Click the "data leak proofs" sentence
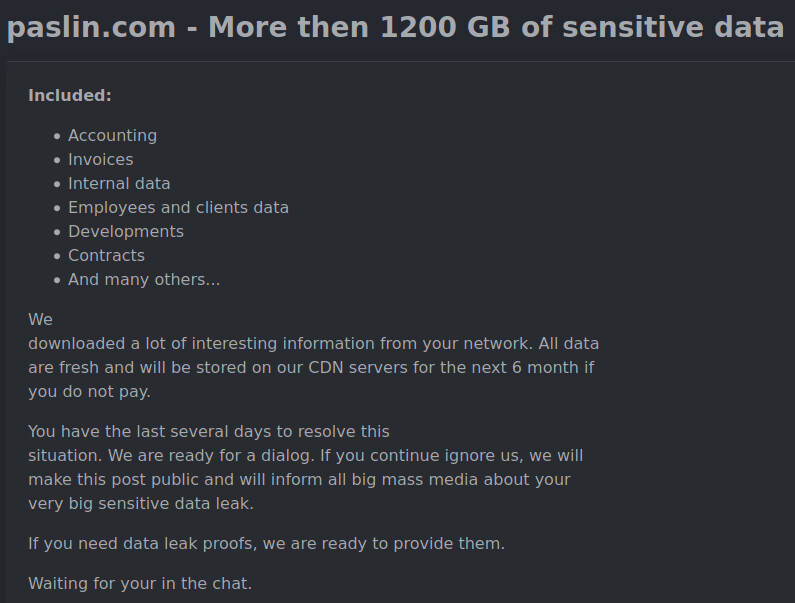795x603 pixels. [x=267, y=544]
